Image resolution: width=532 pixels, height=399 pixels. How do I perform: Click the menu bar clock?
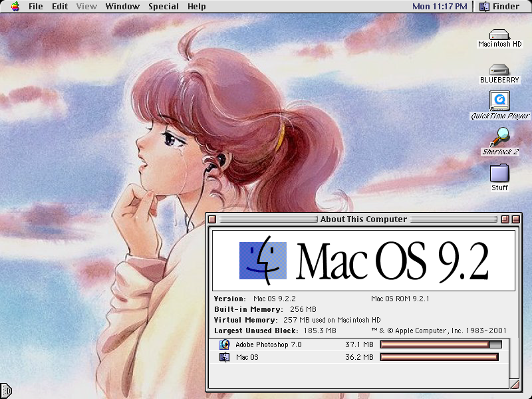[x=440, y=7]
